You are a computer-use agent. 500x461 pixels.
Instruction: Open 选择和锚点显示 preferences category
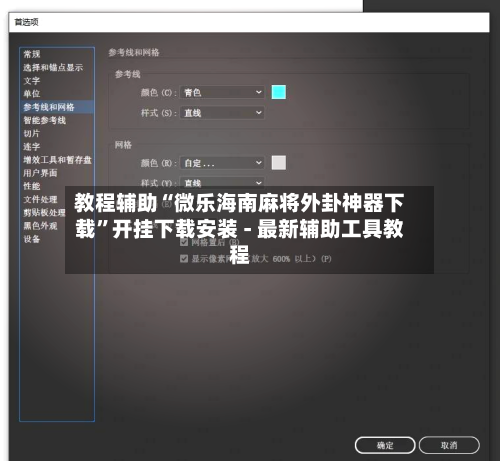tap(53, 67)
